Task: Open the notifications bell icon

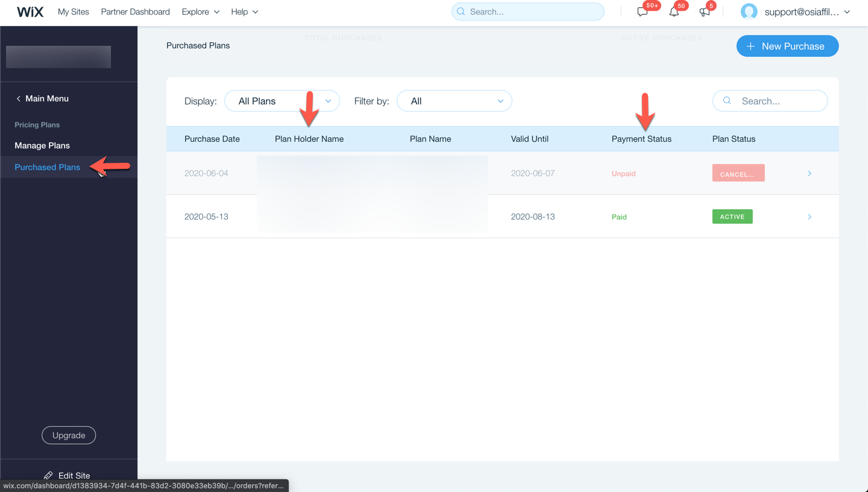Action: (x=674, y=12)
